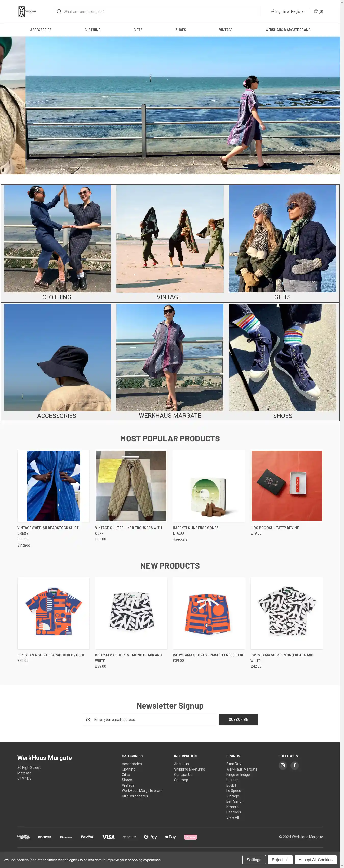Image resolution: width=344 pixels, height=868 pixels.
Task: Open the Haeckels Incense Cones product image
Action: click(x=209, y=486)
